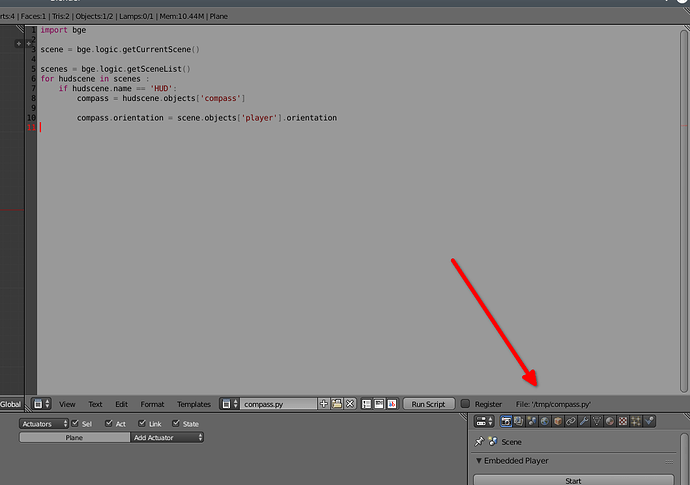
Task: Open the Templates menu
Action: coord(194,404)
